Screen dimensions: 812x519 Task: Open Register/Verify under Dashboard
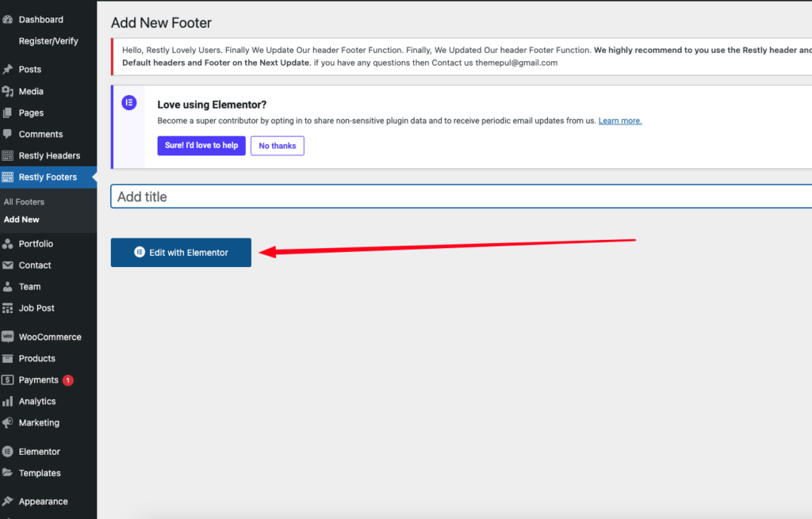(x=48, y=41)
